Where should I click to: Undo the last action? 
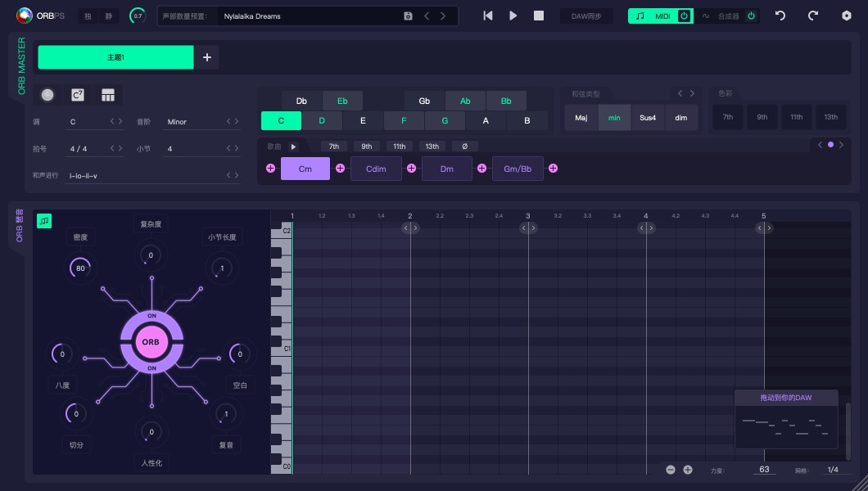coord(780,16)
